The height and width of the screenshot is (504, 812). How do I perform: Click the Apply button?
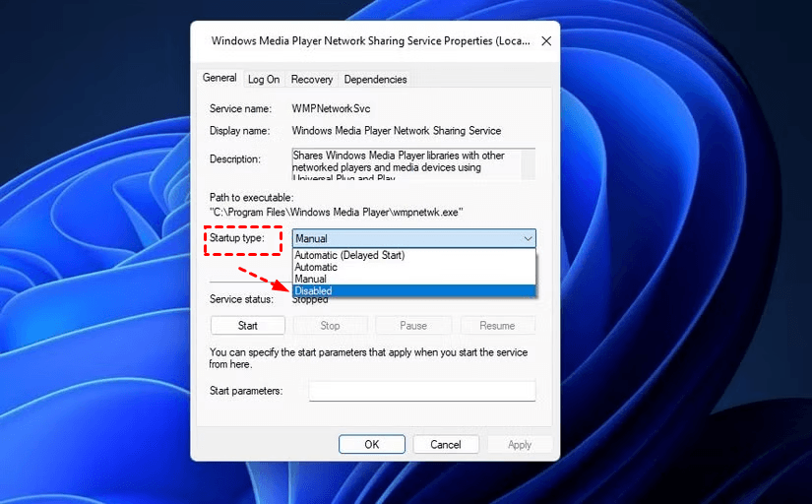point(519,445)
